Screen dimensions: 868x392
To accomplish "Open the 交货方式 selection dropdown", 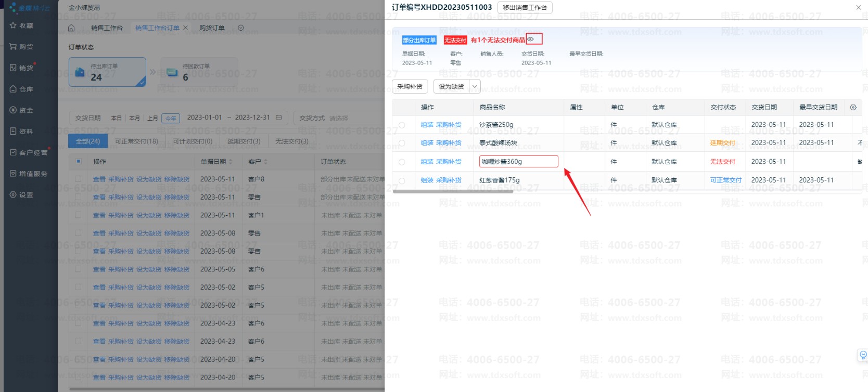I will [338, 119].
